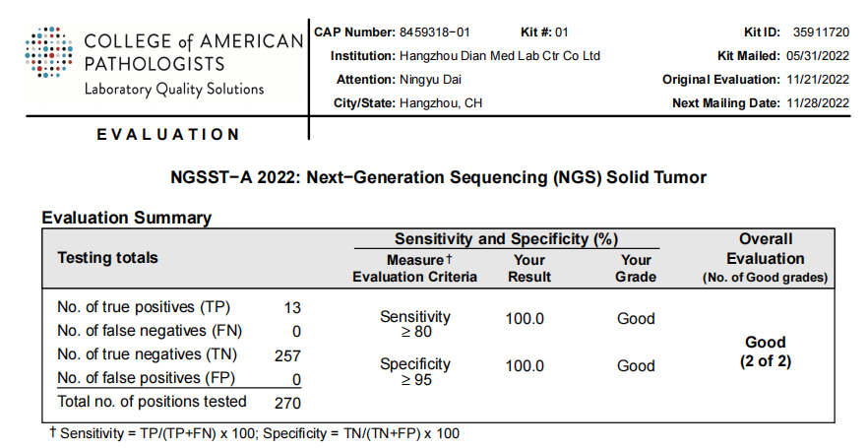Click the Specificity grade Good

click(x=636, y=366)
